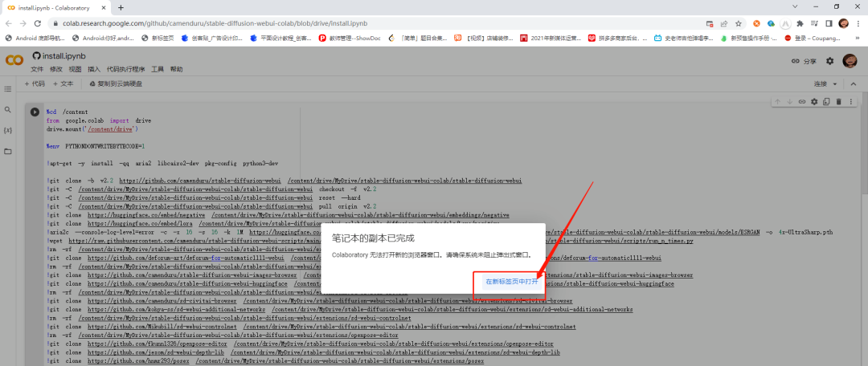This screenshot has height=366, width=868.
Task: Click the Colab account avatar
Action: tap(850, 61)
